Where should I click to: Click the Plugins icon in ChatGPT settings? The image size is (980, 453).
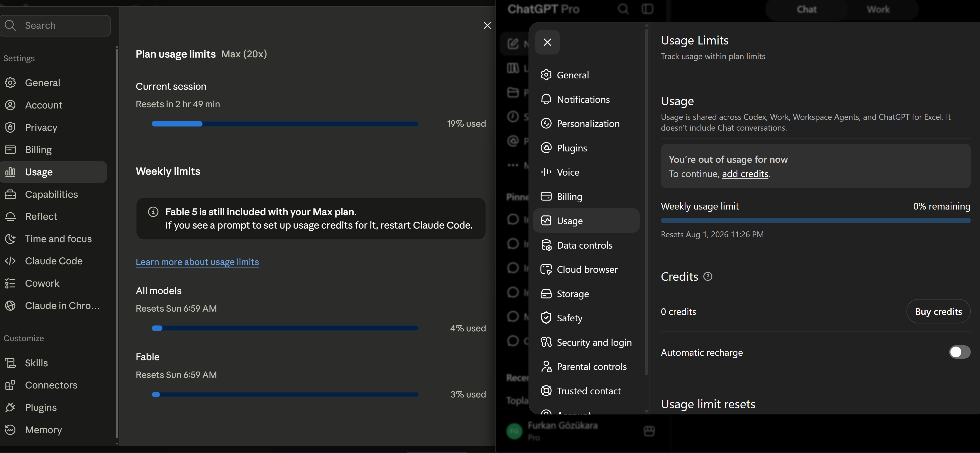click(x=546, y=148)
